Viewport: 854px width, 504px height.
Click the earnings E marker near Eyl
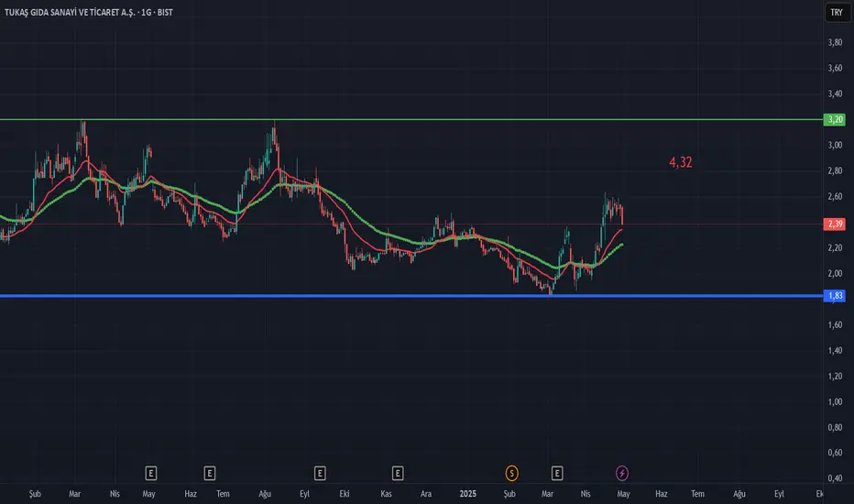pyautogui.click(x=320, y=474)
